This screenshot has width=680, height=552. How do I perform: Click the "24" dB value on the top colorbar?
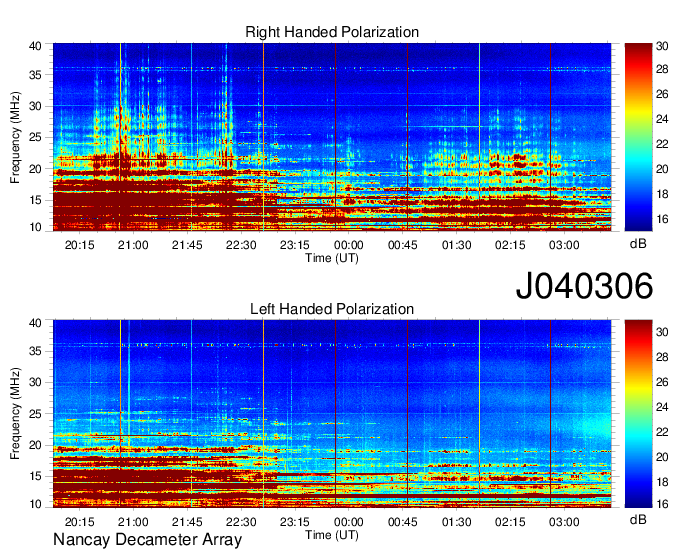662,119
